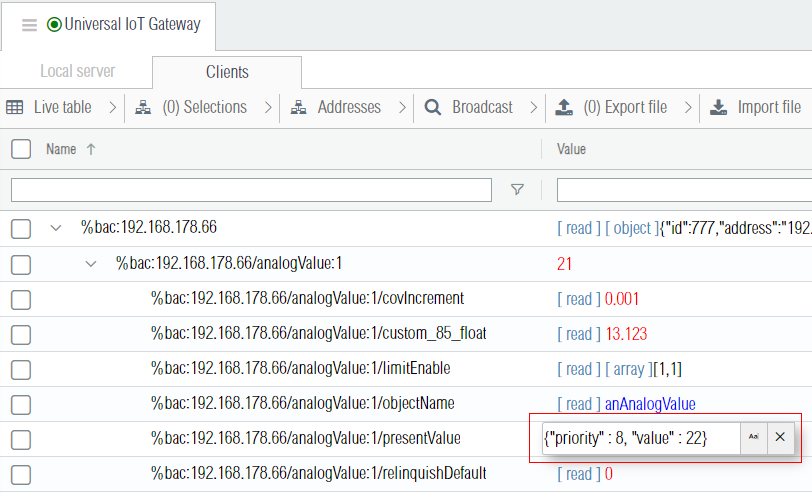This screenshot has height=494, width=812.
Task: Click the Broadcast search icon
Action: [x=433, y=107]
